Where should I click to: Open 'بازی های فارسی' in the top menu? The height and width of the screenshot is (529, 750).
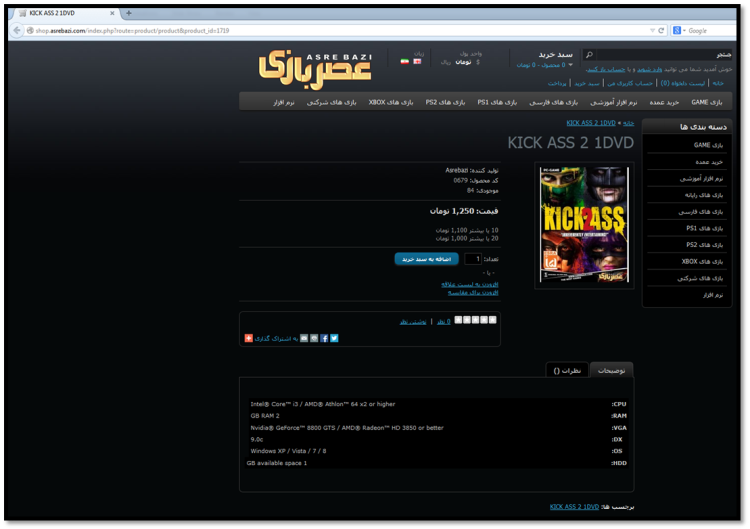point(553,102)
